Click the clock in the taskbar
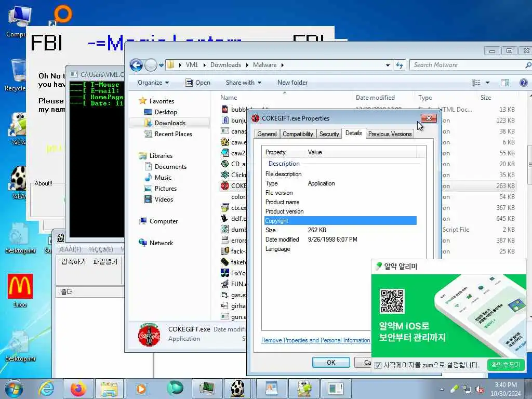The image size is (532, 399). tap(506, 389)
